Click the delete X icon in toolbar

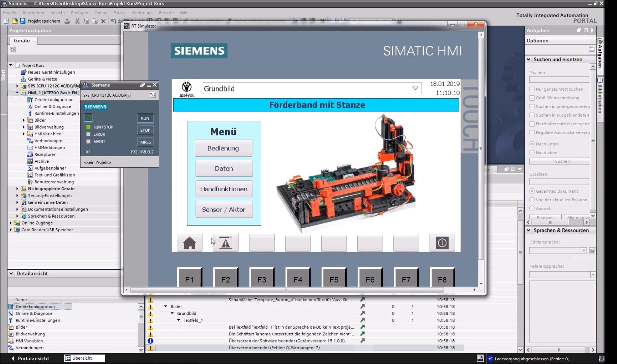click(x=104, y=21)
